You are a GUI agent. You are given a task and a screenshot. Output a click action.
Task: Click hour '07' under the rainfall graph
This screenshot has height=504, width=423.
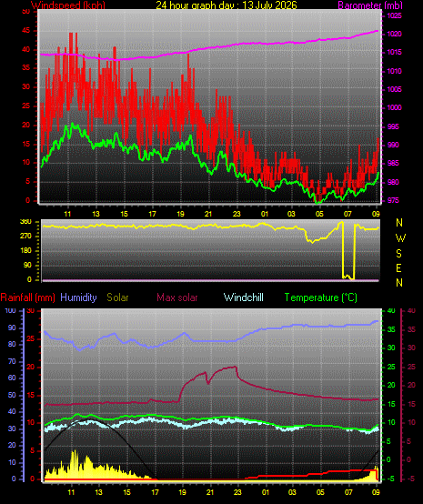pyautogui.click(x=348, y=492)
